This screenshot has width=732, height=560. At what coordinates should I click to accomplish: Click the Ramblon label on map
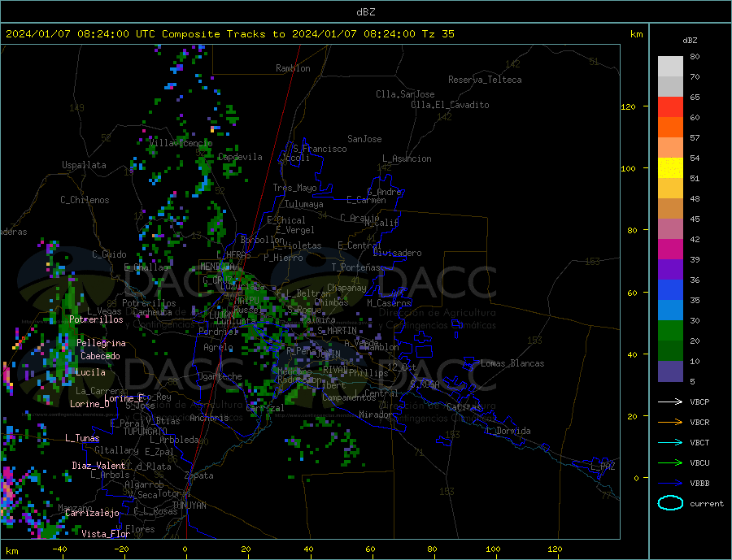293,68
